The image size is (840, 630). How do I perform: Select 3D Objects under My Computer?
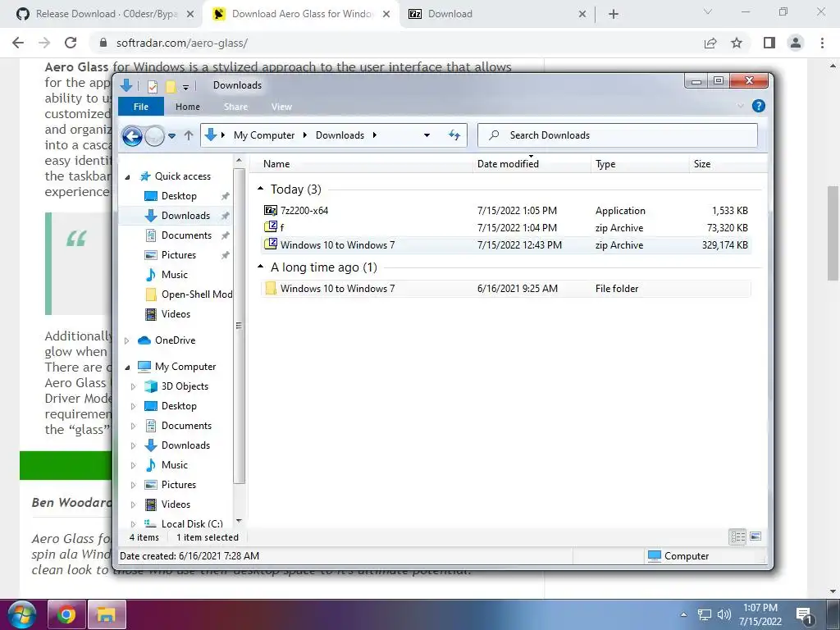185,386
